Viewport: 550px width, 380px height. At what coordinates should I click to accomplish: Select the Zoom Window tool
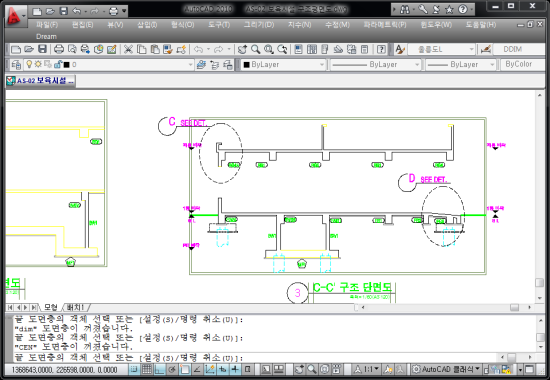click(x=269, y=49)
